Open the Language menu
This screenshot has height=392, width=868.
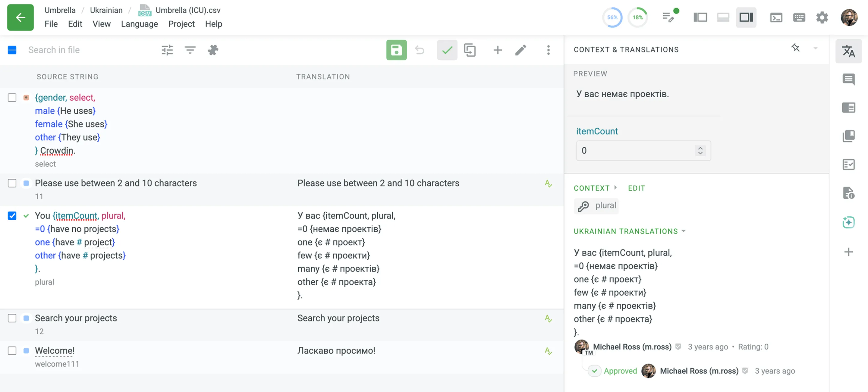[140, 24]
